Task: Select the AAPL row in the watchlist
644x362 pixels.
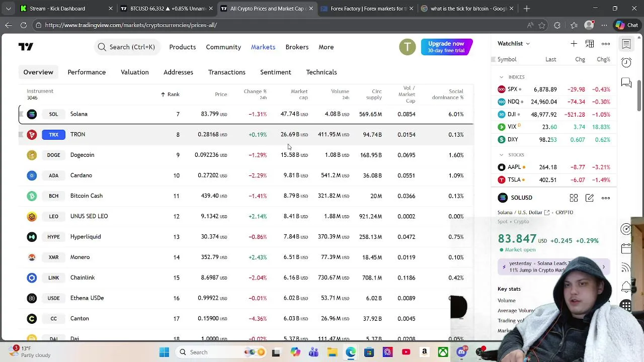Action: pos(553,167)
